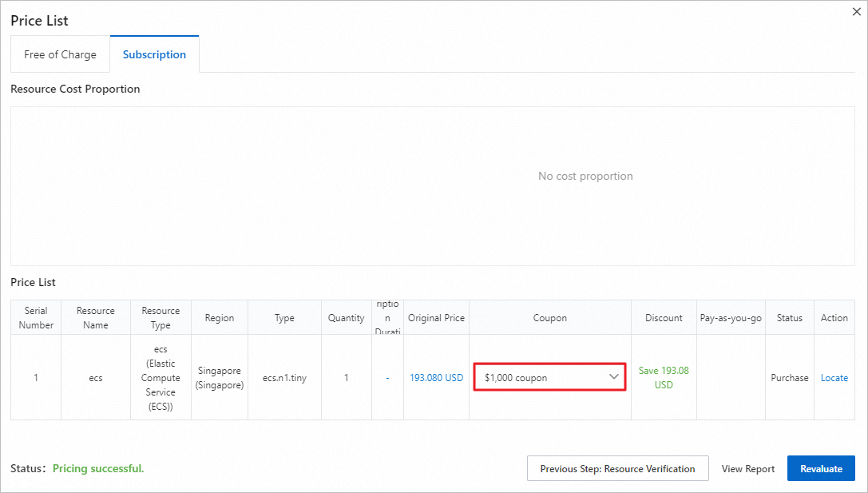Screen dimensions: 868x493
Task: Click the Pricing successful status message
Action: pos(98,468)
